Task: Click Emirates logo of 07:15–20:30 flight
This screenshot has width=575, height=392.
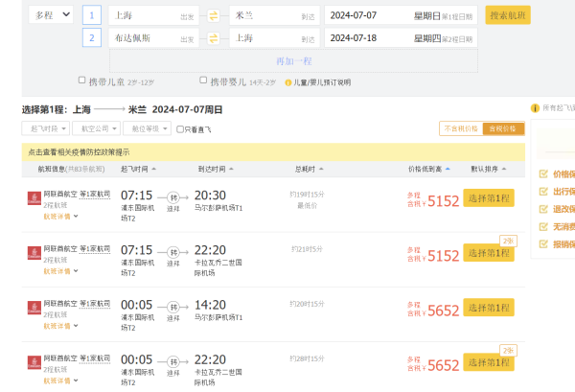Action: point(34,198)
